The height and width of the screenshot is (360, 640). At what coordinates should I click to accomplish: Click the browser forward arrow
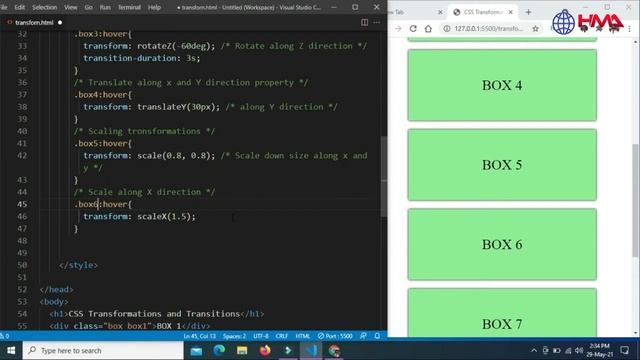pyautogui.click(x=398, y=29)
